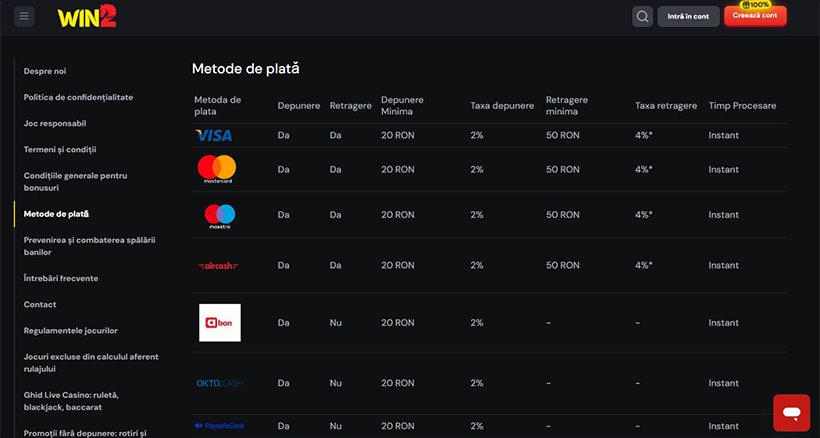This screenshot has width=820, height=438.
Task: Select Metode de plată sidebar item
Action: 56,214
